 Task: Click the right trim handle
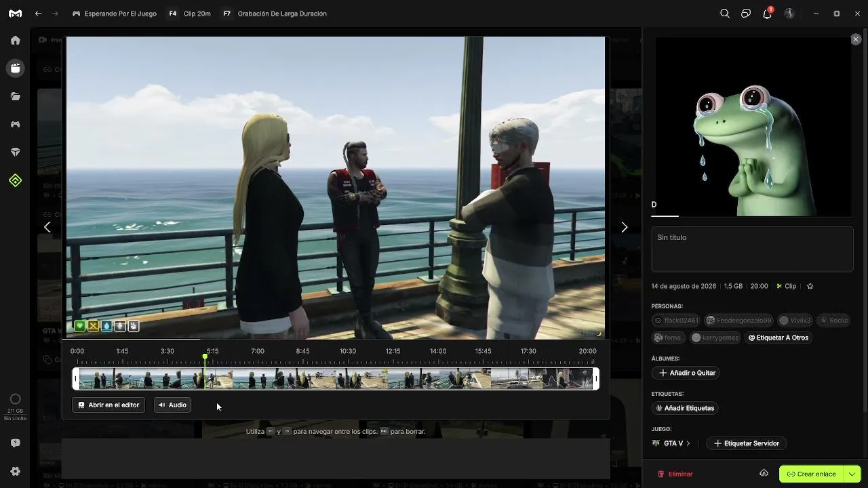(x=596, y=378)
